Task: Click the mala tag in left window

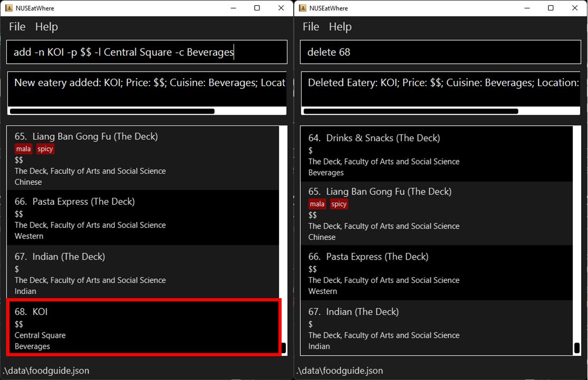Action: coord(23,149)
